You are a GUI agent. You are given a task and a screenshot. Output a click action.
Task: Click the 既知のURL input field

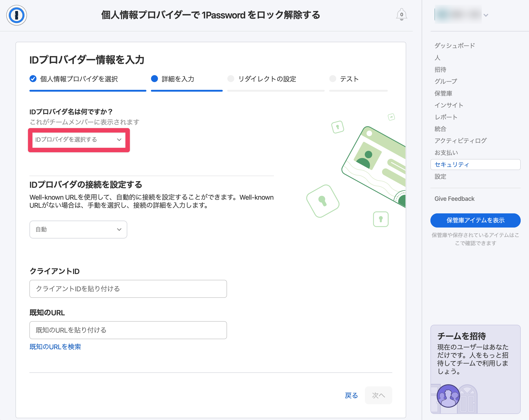click(128, 330)
